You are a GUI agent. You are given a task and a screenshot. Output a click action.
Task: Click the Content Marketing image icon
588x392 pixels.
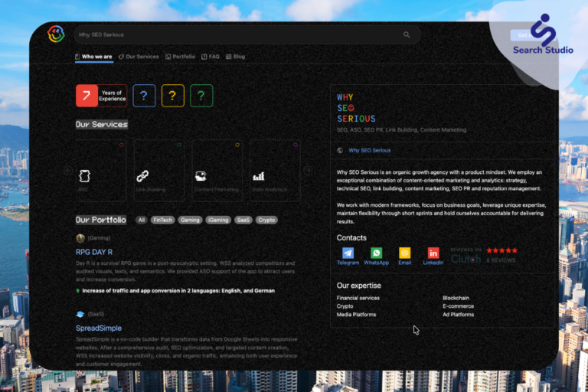point(201,176)
